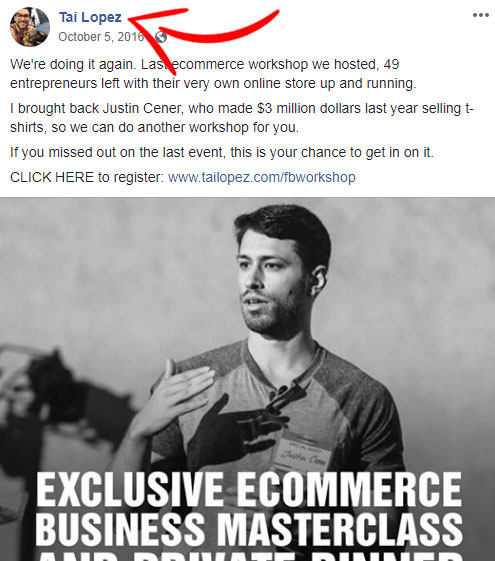Click the "CLICK HERE to register" text

87,177
